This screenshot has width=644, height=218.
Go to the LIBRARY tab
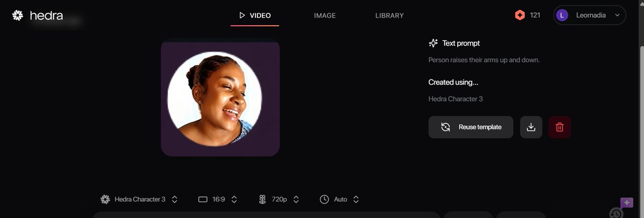click(x=389, y=16)
